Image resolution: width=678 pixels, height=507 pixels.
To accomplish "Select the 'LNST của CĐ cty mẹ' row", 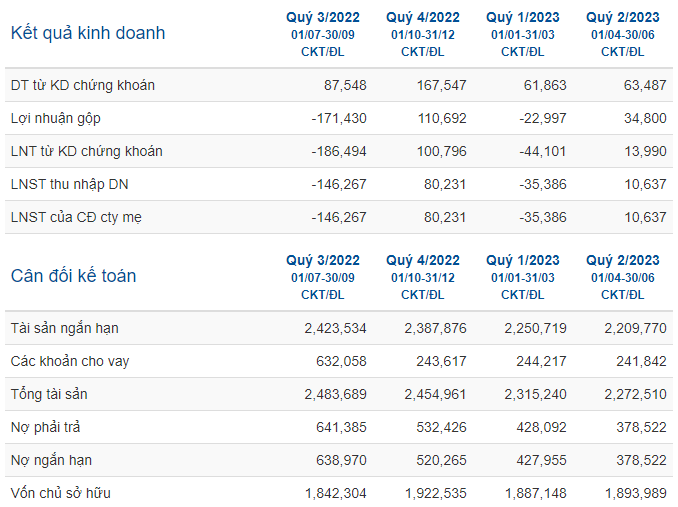I will (339, 217).
